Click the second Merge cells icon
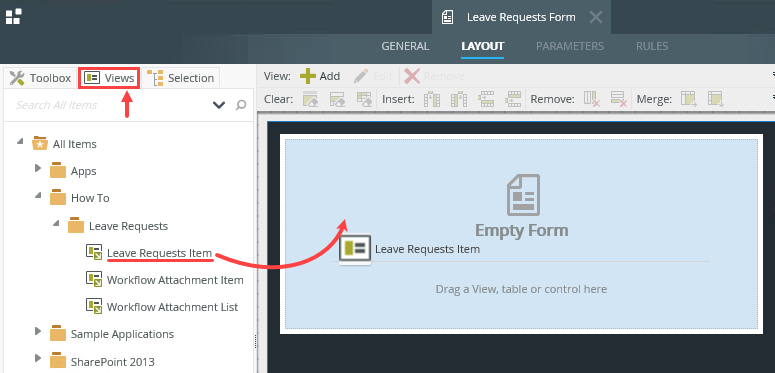 [715, 99]
